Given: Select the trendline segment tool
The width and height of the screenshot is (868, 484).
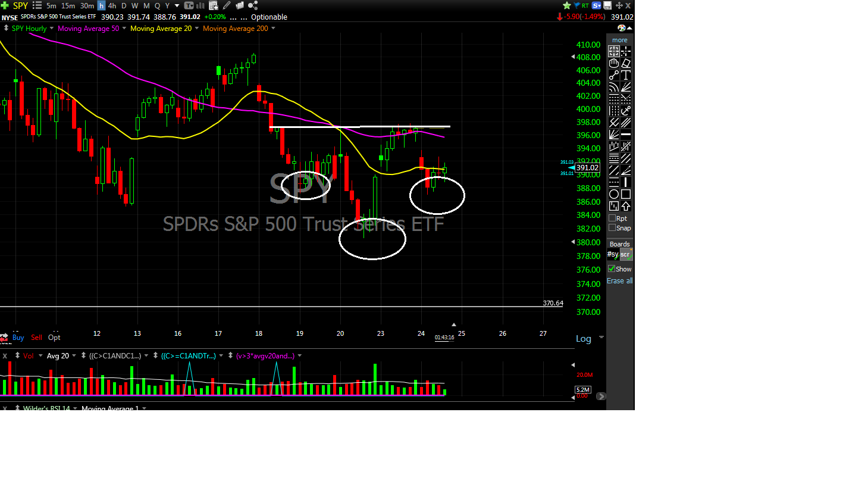Looking at the screenshot, I should pyautogui.click(x=614, y=75).
